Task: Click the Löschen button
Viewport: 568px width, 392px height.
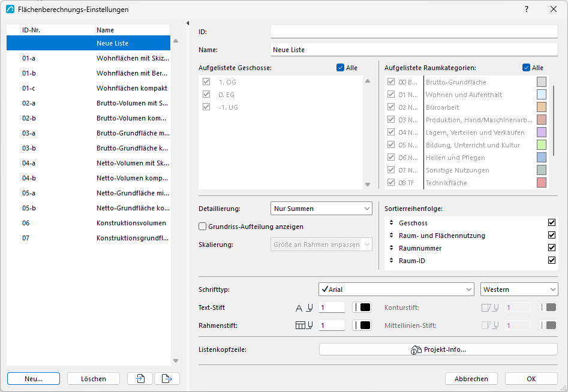Action: point(94,379)
